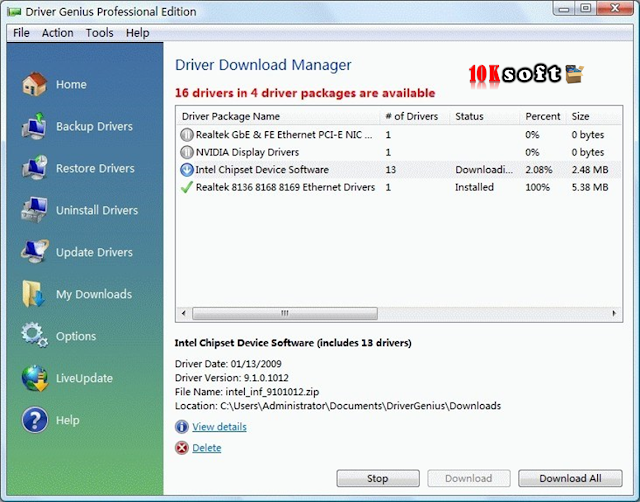Click the 2.08% percent value

[x=538, y=170]
